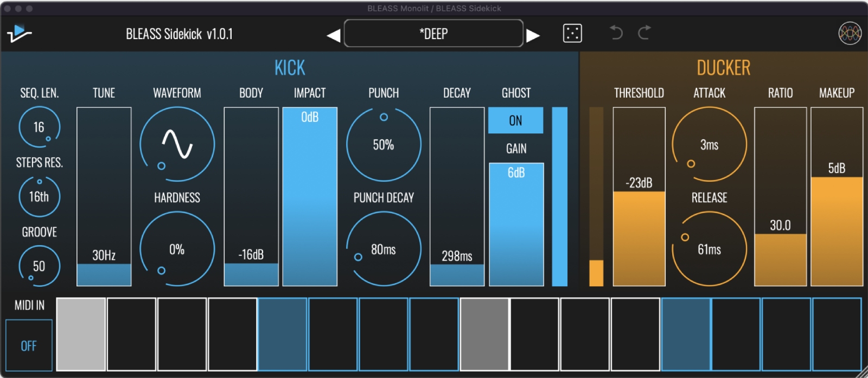868x378 pixels.
Task: Click the undo arrow icon
Action: (x=616, y=33)
